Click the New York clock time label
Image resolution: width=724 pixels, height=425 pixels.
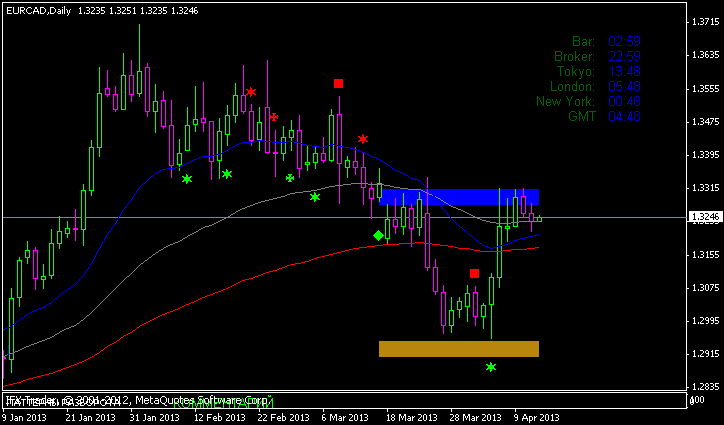coord(565,101)
